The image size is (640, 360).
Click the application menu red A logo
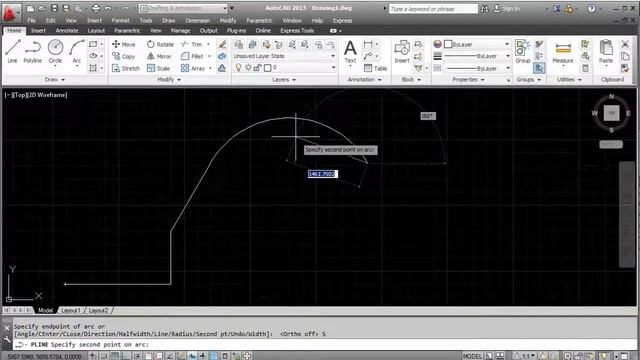pos(10,14)
